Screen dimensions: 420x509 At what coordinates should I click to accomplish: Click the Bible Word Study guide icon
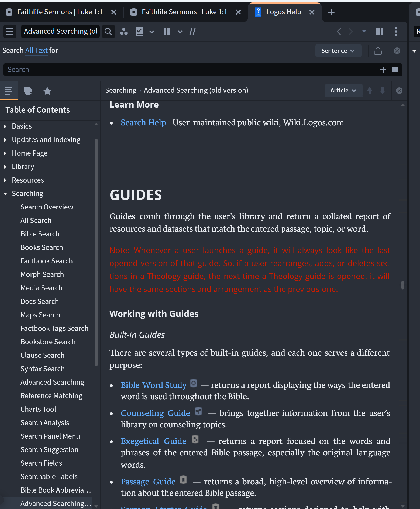(194, 383)
